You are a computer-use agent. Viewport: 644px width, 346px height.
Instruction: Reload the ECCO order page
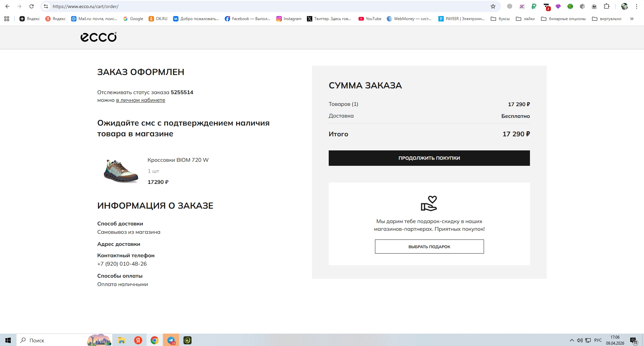pyautogui.click(x=32, y=6)
